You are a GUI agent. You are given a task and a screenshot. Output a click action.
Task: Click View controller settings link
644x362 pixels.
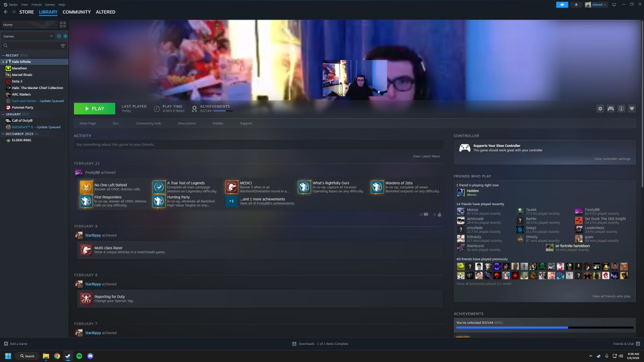point(612,159)
